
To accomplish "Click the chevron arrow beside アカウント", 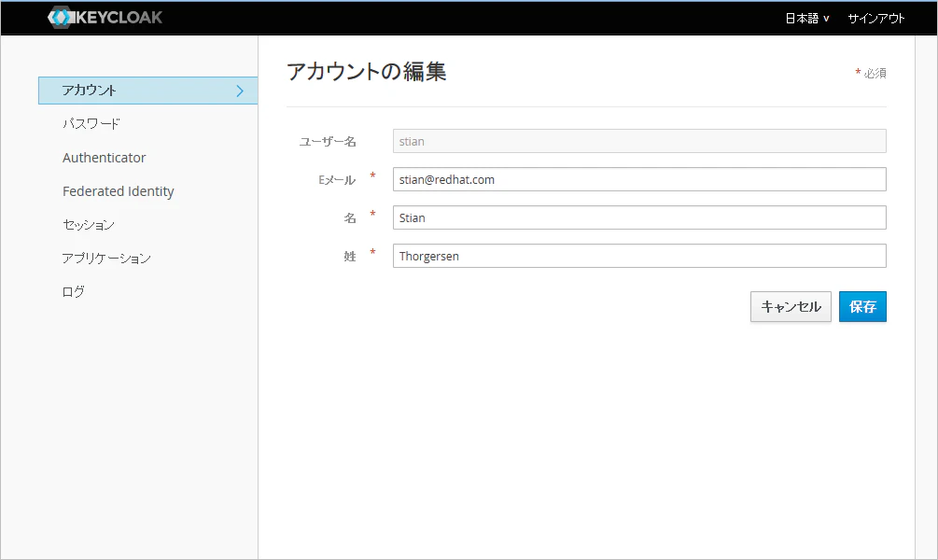I will tap(240, 91).
